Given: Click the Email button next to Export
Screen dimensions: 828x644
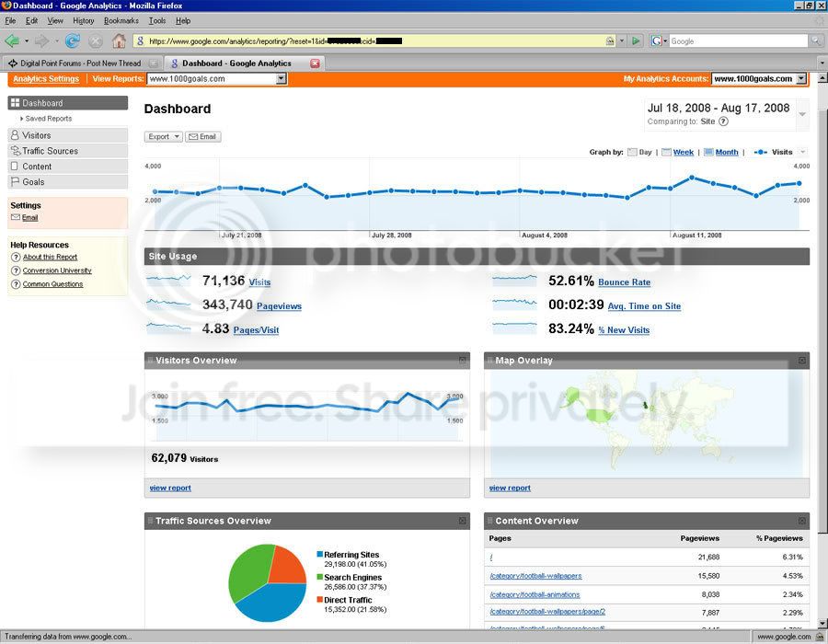Looking at the screenshot, I should 202,137.
